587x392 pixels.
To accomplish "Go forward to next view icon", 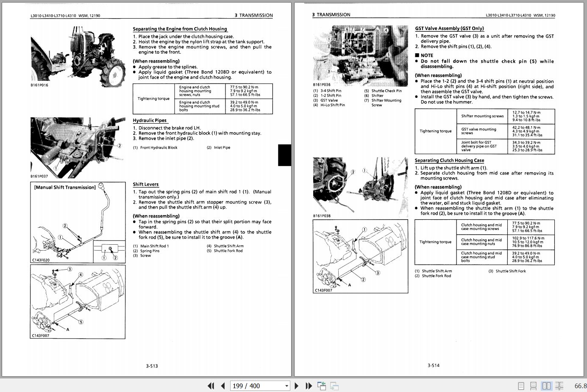I will pyautogui.click(x=334, y=386).
